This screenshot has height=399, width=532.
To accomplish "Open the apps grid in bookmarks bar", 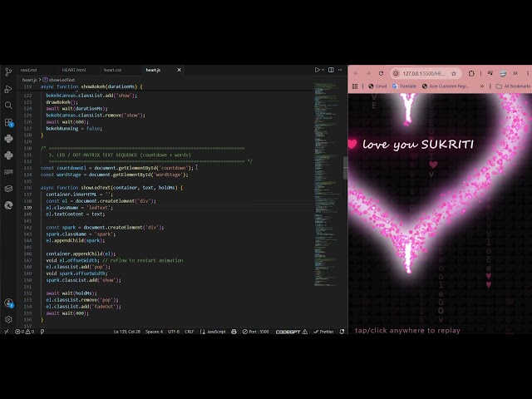I will [x=355, y=86].
